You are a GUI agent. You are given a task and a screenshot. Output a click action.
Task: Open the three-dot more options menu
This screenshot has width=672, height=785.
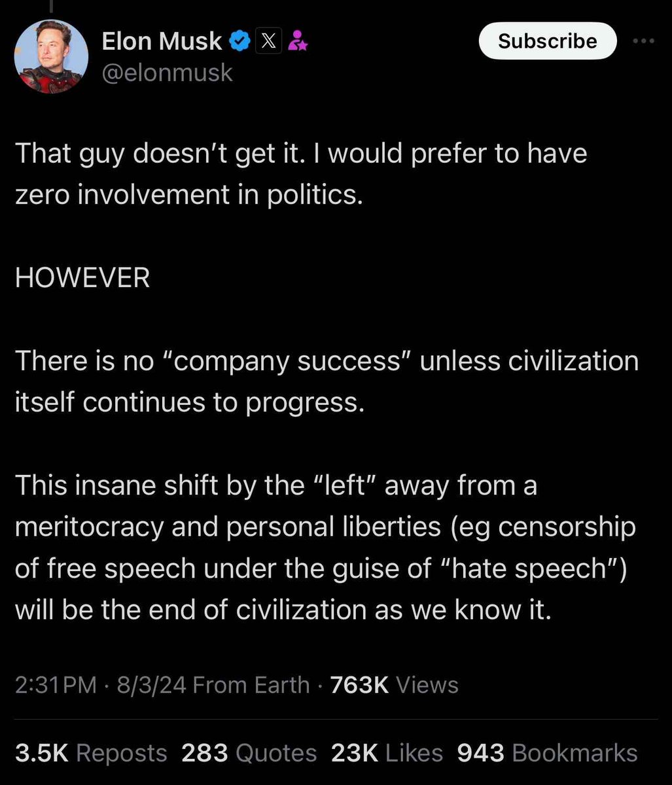pos(645,41)
